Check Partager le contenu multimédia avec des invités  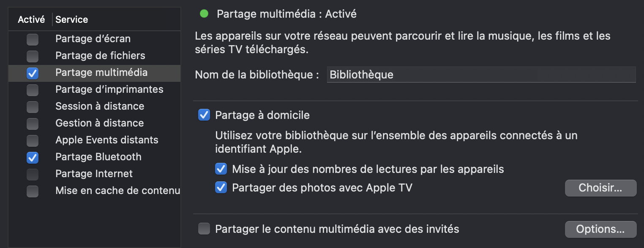(204, 229)
